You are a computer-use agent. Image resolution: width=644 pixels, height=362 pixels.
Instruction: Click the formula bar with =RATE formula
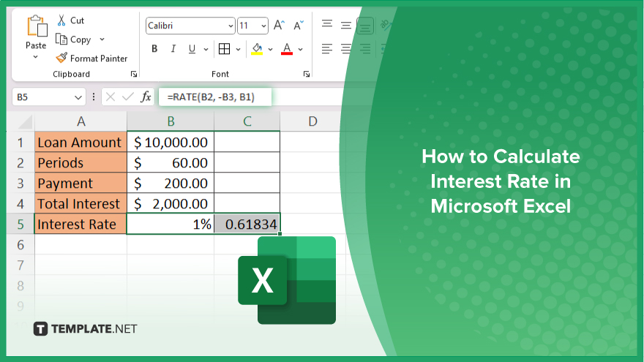click(215, 97)
